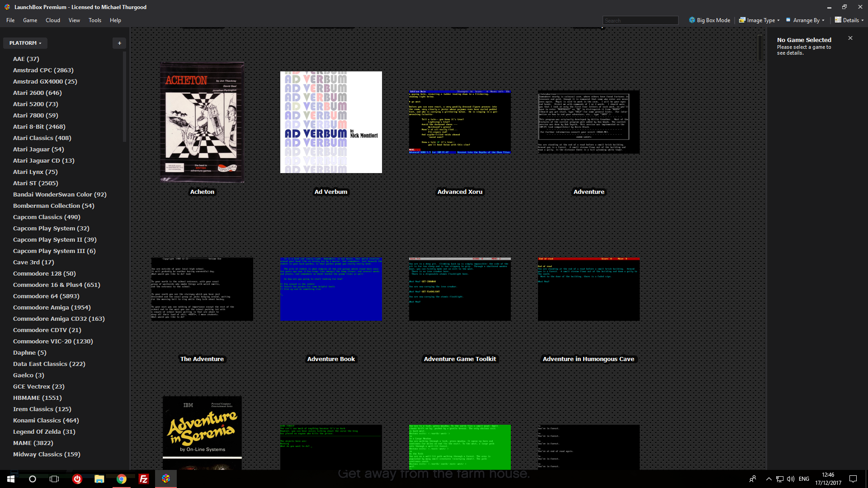
Task: Select Legend Of Zelda (31) platform
Action: tap(44, 432)
